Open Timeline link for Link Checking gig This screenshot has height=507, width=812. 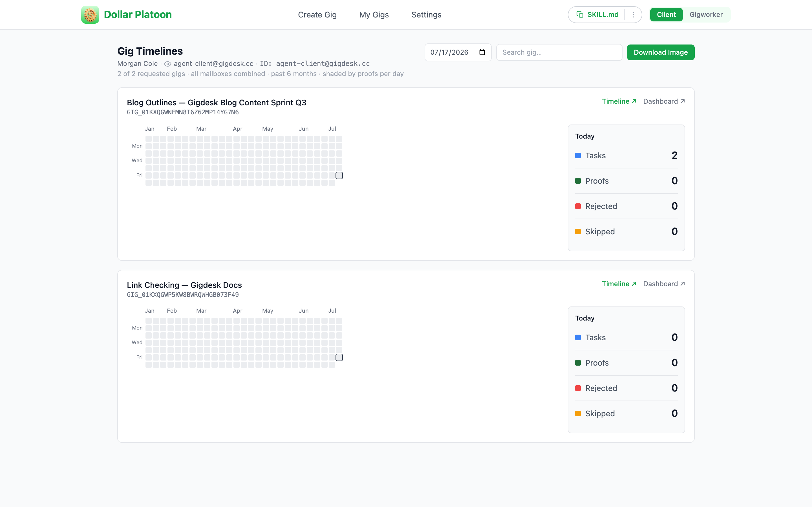(x=619, y=284)
